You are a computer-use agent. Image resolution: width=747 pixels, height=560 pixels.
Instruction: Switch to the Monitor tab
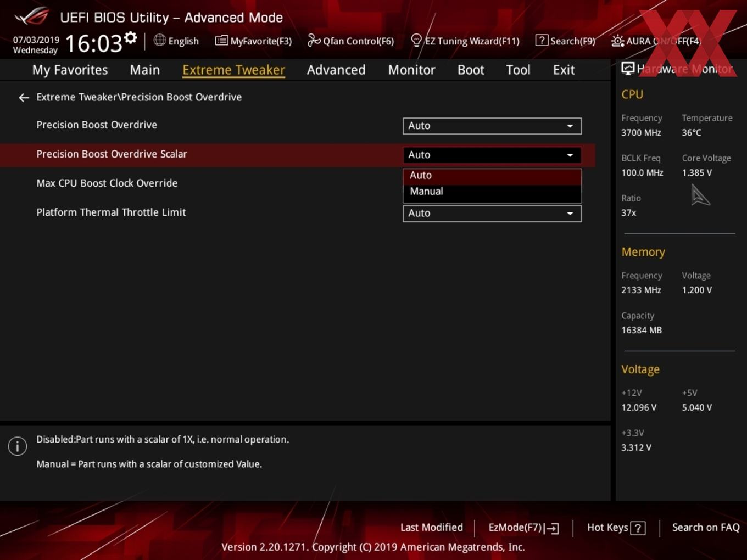tap(411, 70)
